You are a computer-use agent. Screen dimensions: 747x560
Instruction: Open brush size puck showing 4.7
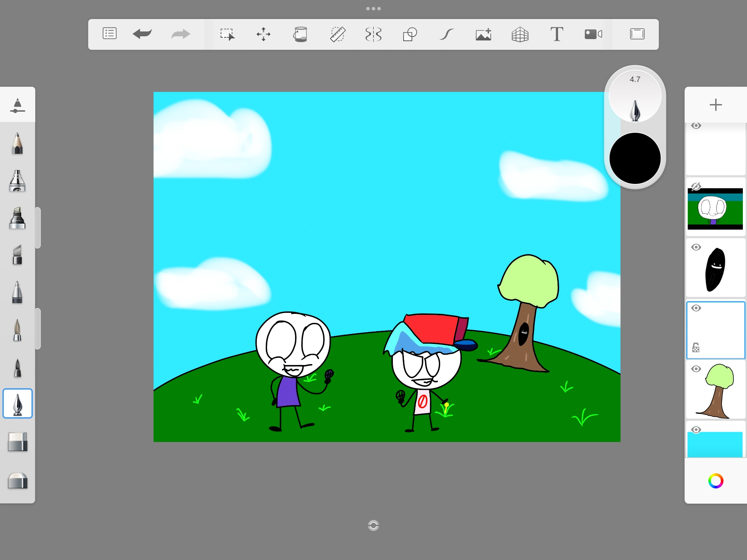tap(635, 96)
